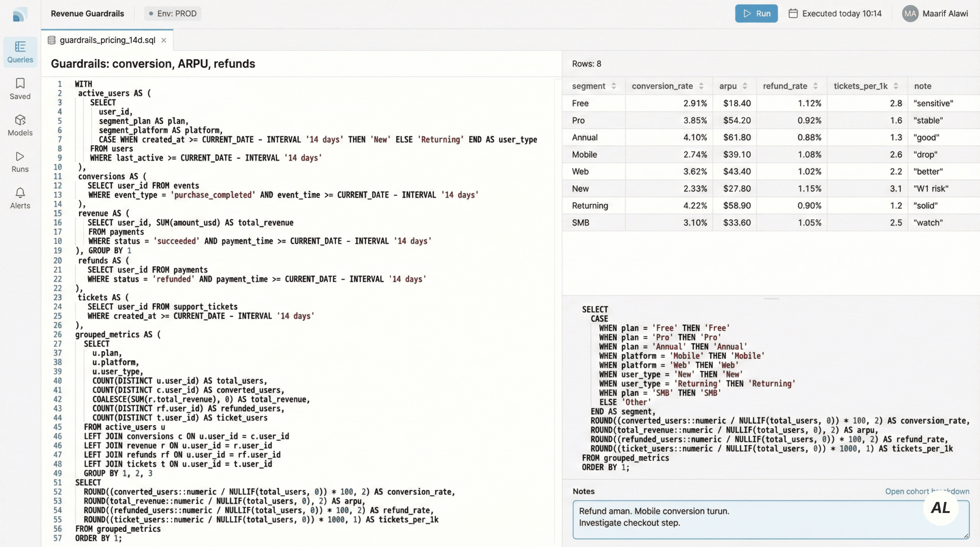Close the guardrails_pricing_14d.sql tab
This screenshot has width=980, height=547.
pos(164,40)
